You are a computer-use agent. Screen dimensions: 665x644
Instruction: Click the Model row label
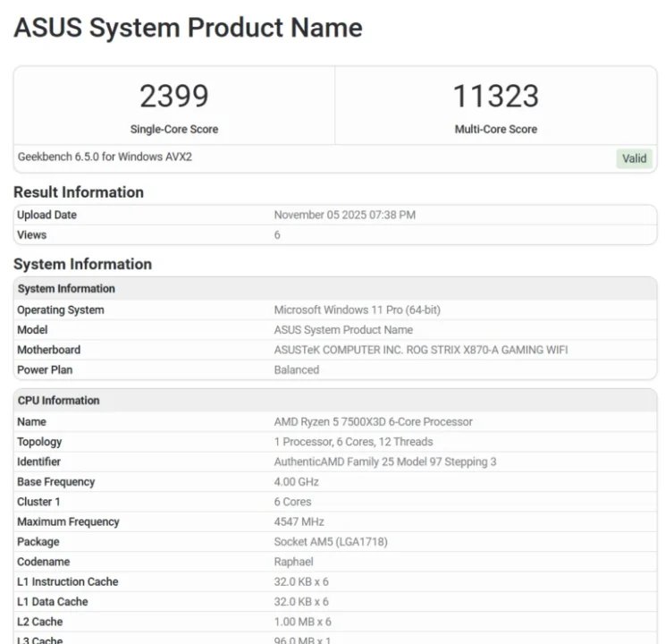[32, 330]
